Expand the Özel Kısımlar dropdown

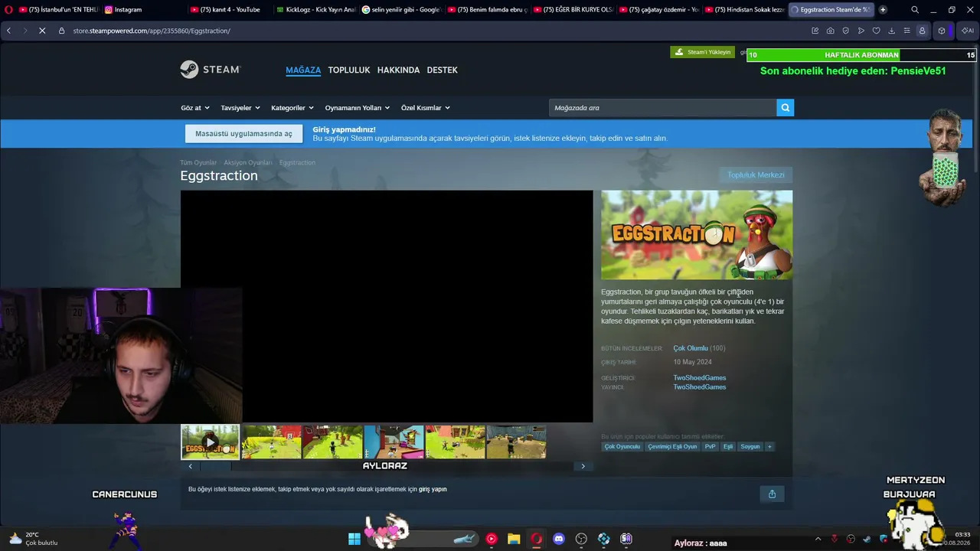point(426,108)
